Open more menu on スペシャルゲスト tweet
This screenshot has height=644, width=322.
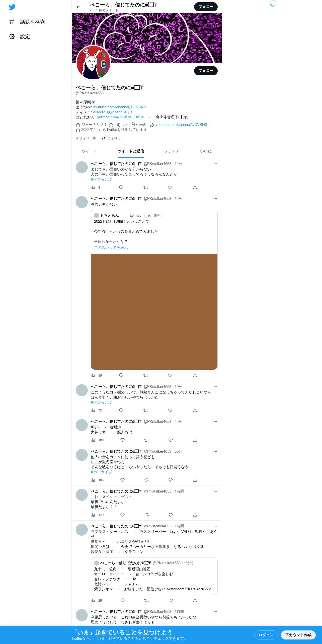215,491
